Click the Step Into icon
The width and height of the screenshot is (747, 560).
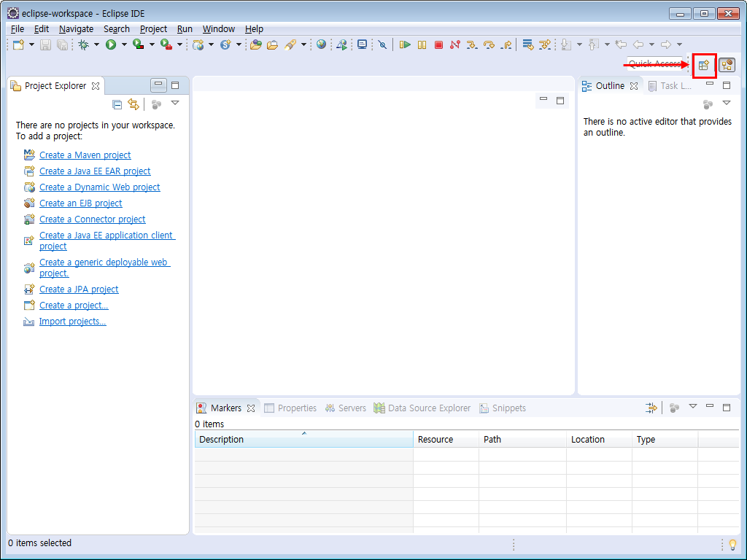pos(472,44)
